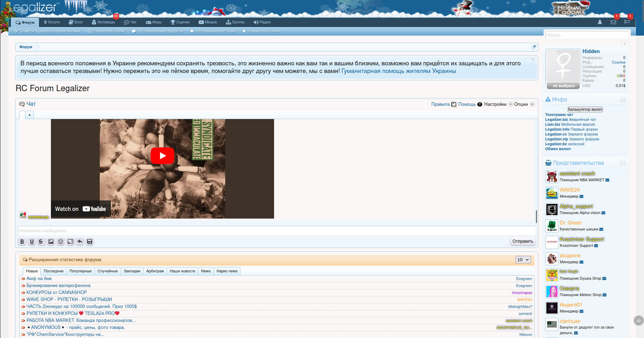Open the Услуги navigation item
Viewport: 644px width, 338px height.
[52, 22]
